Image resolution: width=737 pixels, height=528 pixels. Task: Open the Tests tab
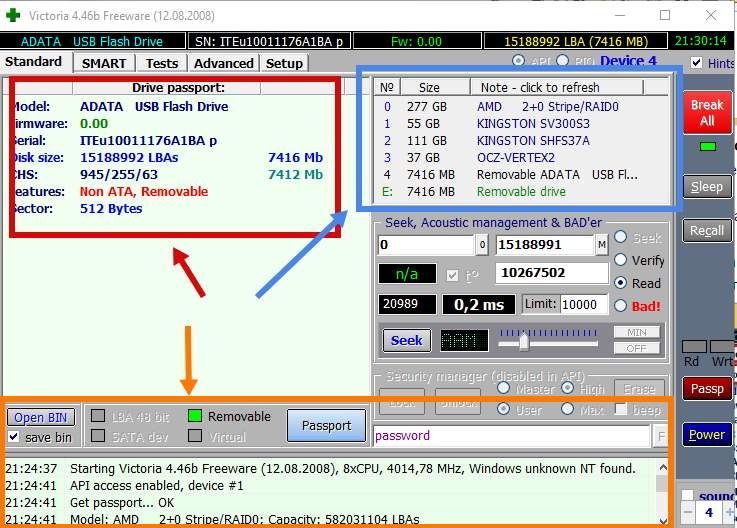162,63
